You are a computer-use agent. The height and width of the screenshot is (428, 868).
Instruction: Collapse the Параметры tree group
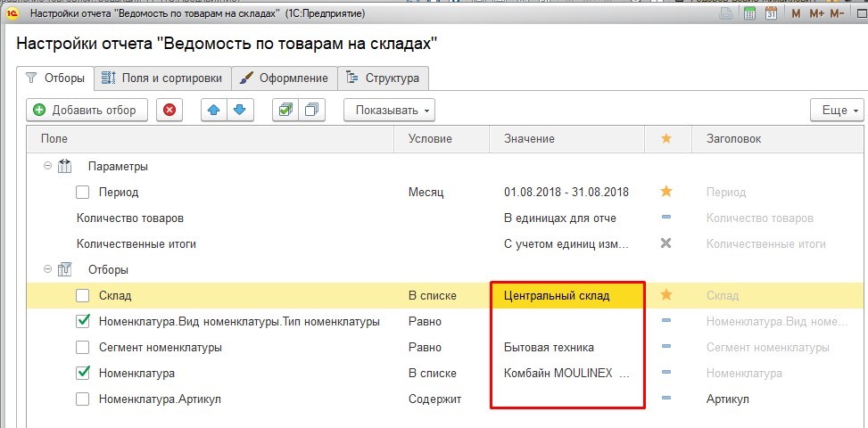coord(46,166)
